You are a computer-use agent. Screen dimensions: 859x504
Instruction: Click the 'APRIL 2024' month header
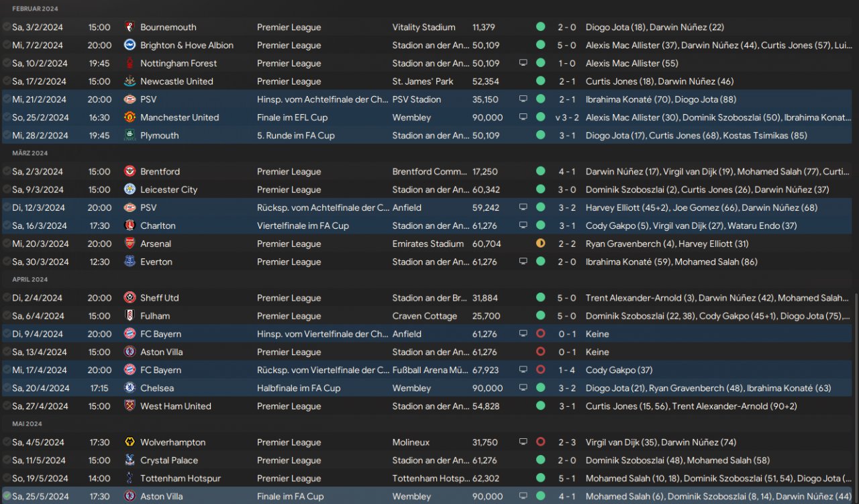[31, 279]
